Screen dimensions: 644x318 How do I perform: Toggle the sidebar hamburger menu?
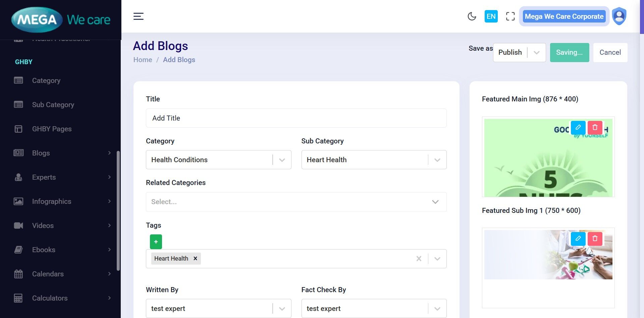pos(138,16)
